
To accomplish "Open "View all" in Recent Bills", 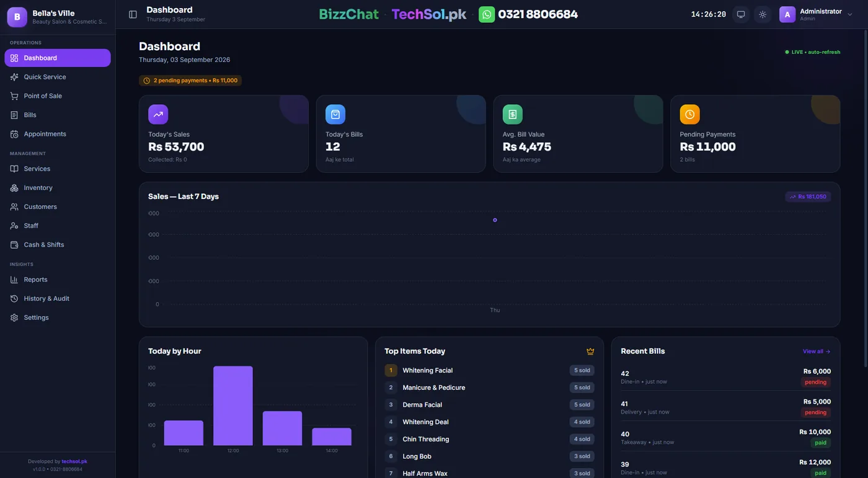I will (x=817, y=352).
